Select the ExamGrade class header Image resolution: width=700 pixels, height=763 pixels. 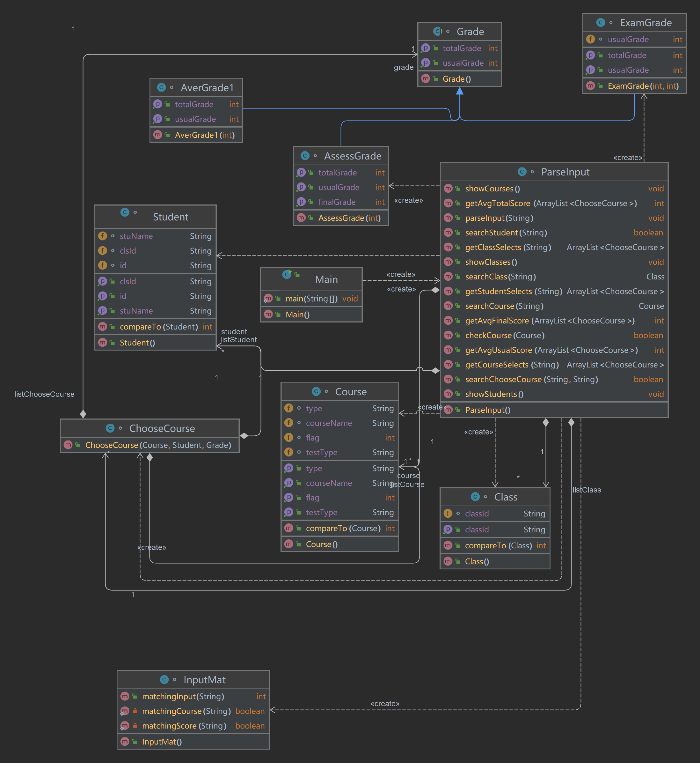(645, 23)
